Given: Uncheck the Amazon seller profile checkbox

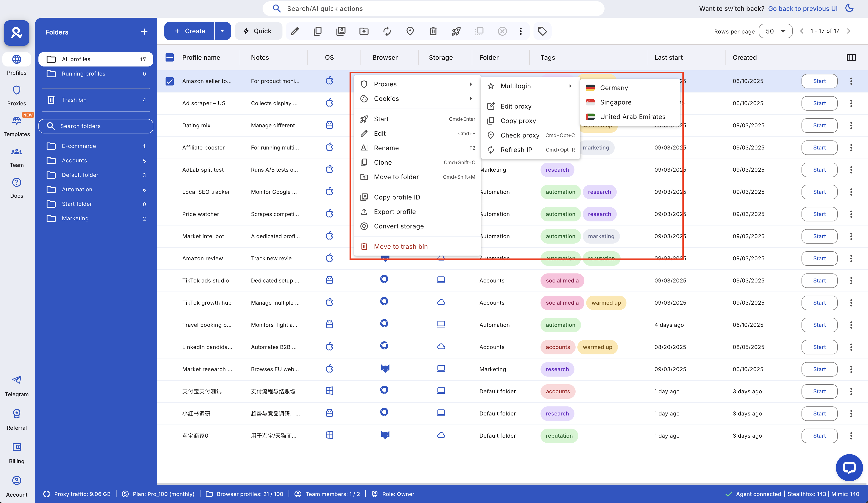Looking at the screenshot, I should click(169, 81).
